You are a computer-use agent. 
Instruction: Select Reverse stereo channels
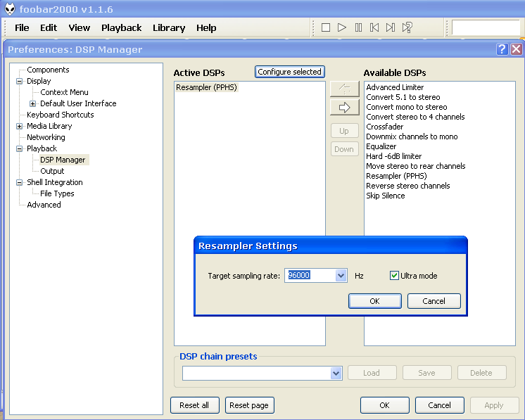click(x=407, y=186)
